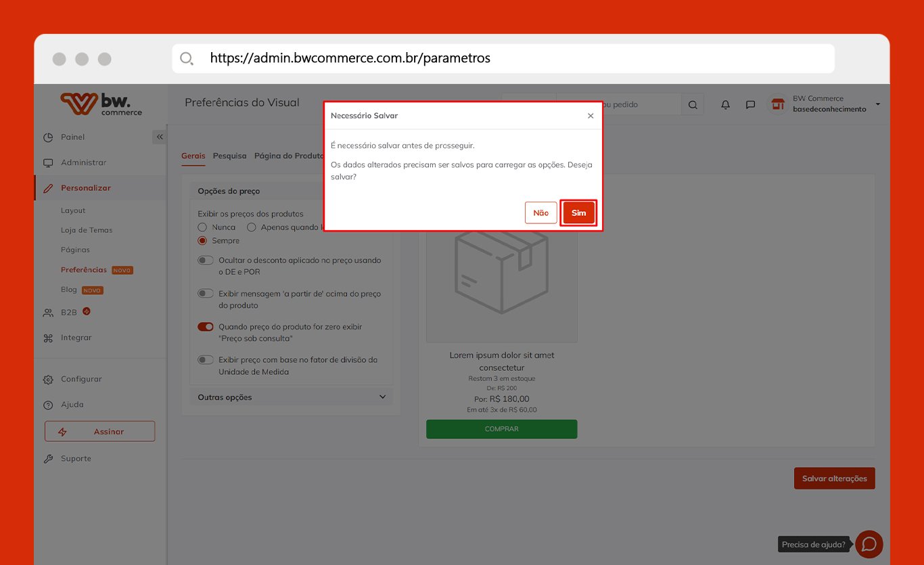Switch to the Pesquisa tab

click(x=229, y=156)
